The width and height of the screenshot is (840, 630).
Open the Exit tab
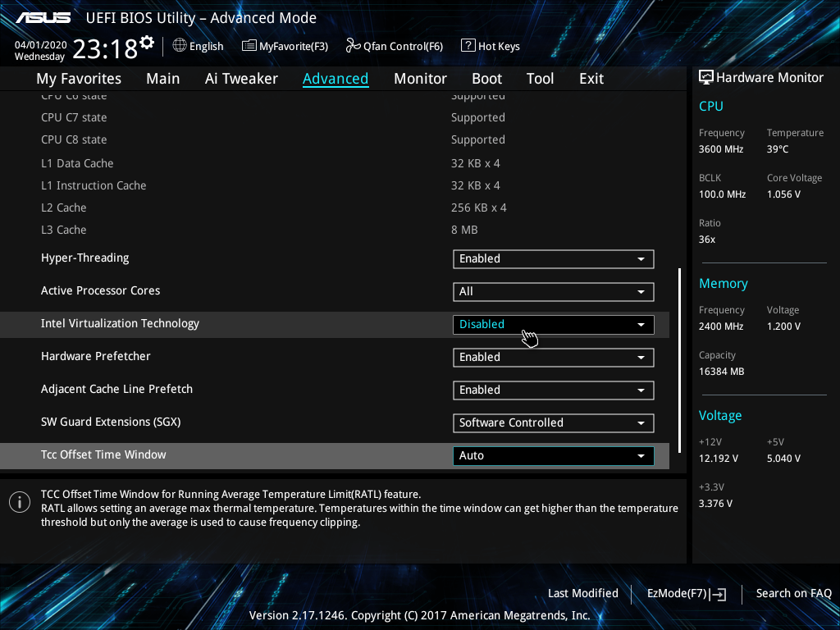(x=591, y=79)
